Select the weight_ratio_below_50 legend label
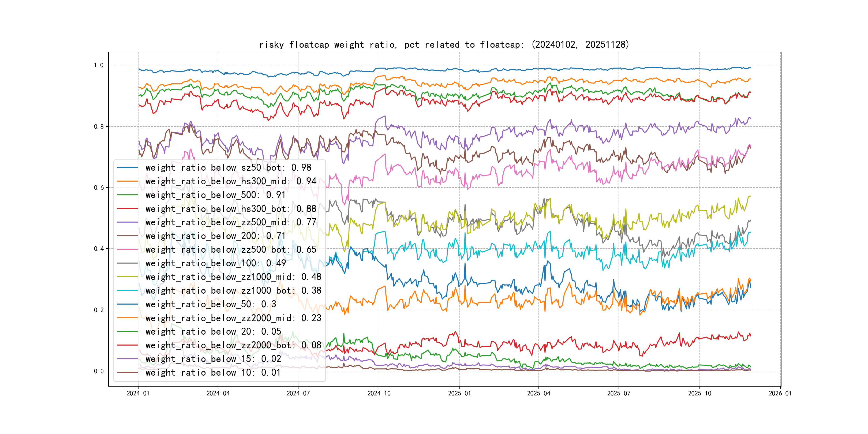The image size is (868, 434). (x=211, y=304)
